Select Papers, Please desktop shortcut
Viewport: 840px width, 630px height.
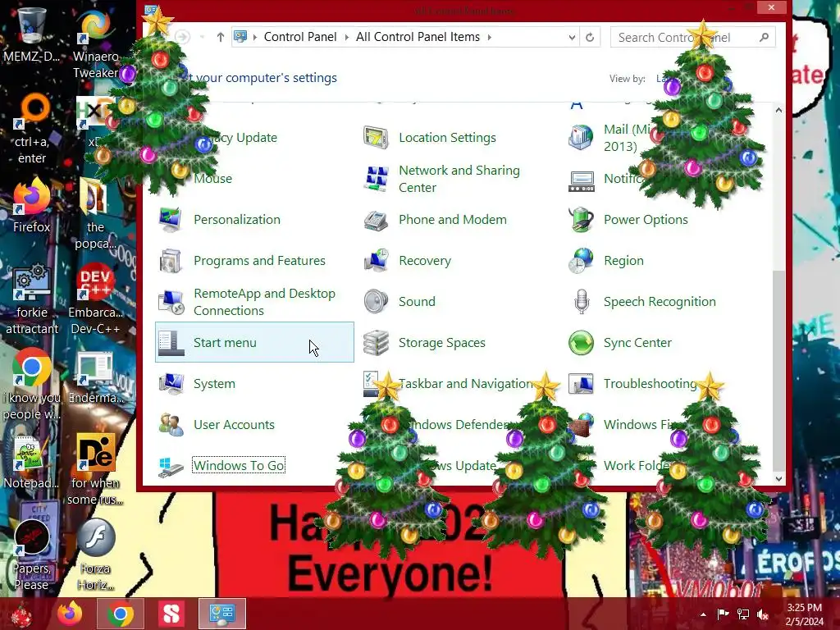31,555
